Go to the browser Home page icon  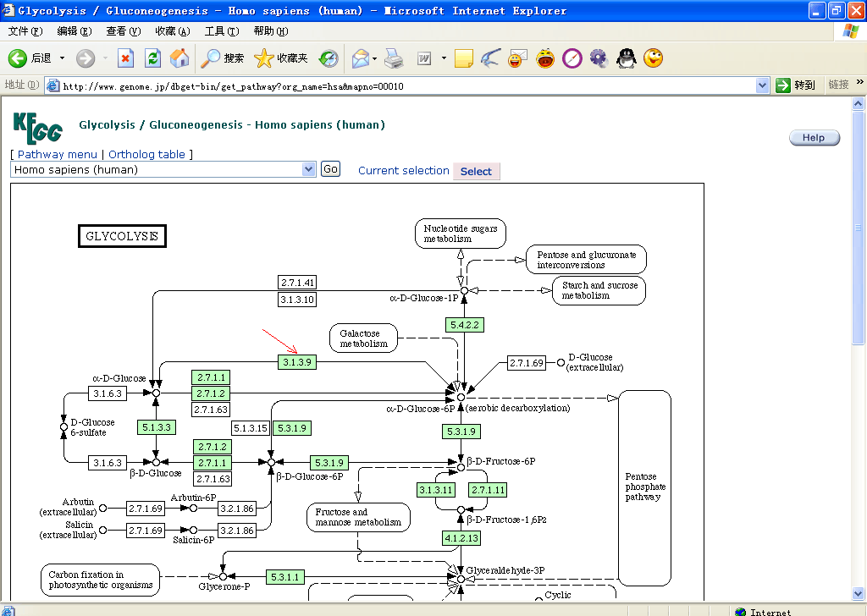179,58
